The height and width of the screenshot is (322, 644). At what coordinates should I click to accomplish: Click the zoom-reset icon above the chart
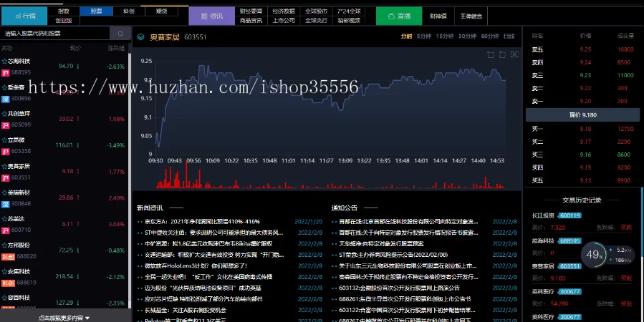[502, 54]
